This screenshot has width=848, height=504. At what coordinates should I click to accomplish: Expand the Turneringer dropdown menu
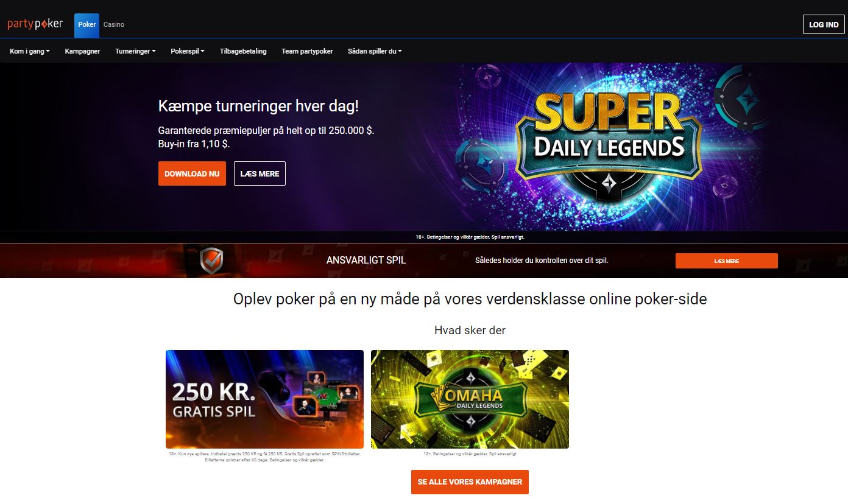pos(135,51)
